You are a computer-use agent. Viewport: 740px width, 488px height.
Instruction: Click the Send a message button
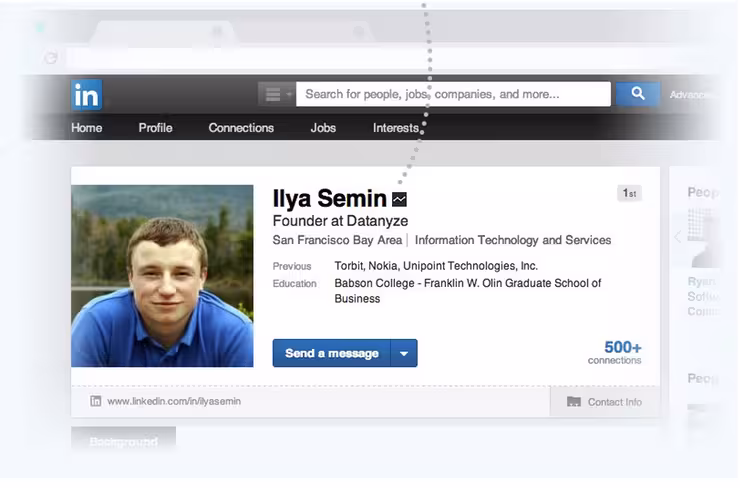tap(332, 353)
